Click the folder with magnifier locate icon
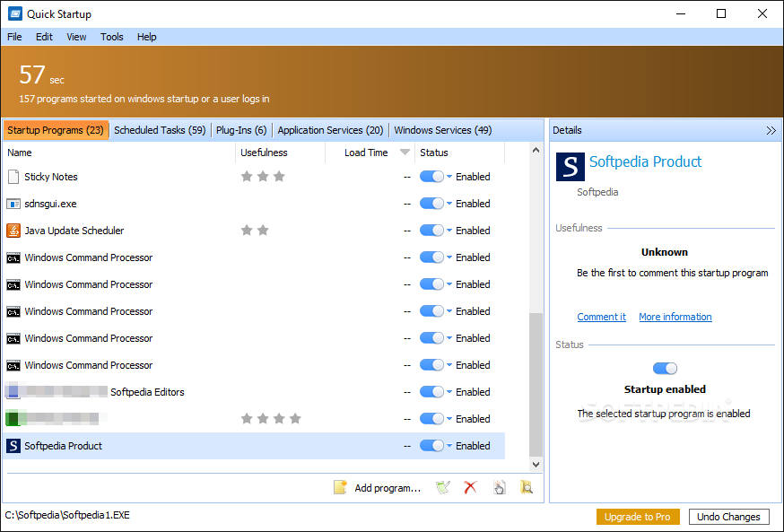The height and width of the screenshot is (532, 784). point(526,487)
